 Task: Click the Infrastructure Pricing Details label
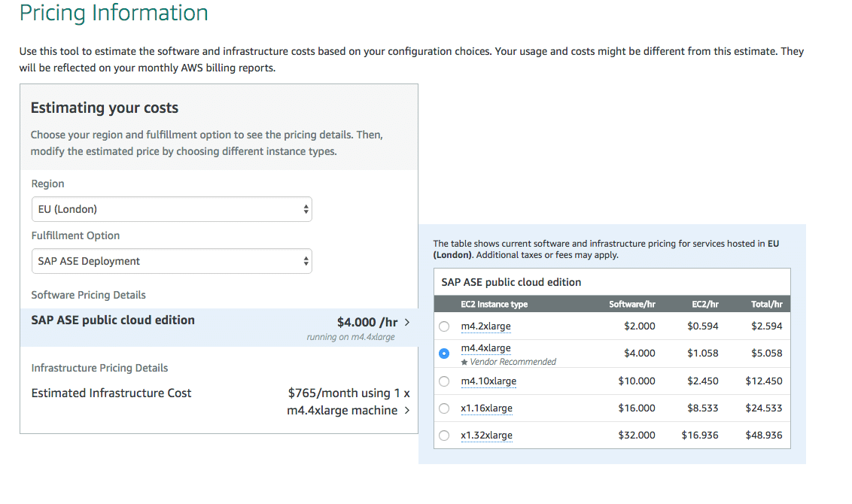click(x=99, y=368)
